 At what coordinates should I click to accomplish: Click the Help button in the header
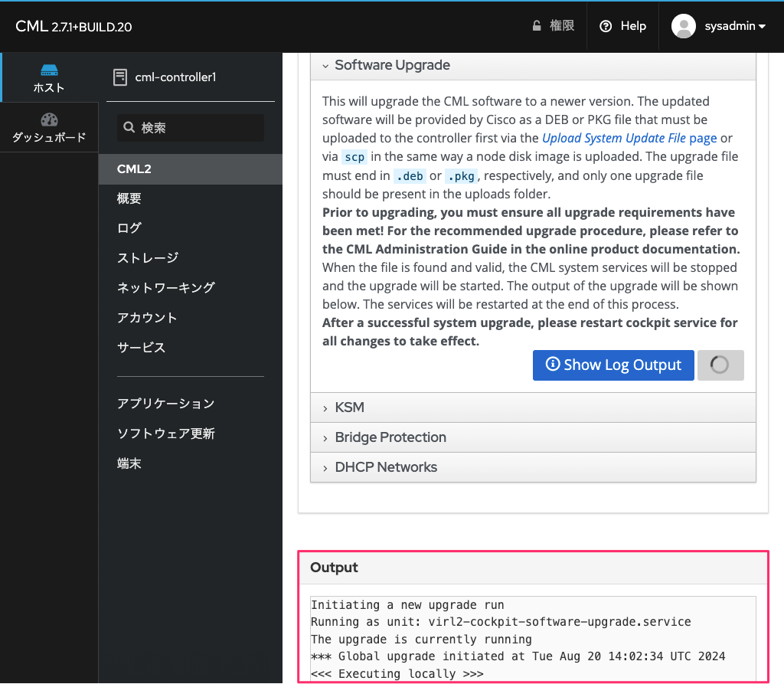click(x=622, y=26)
